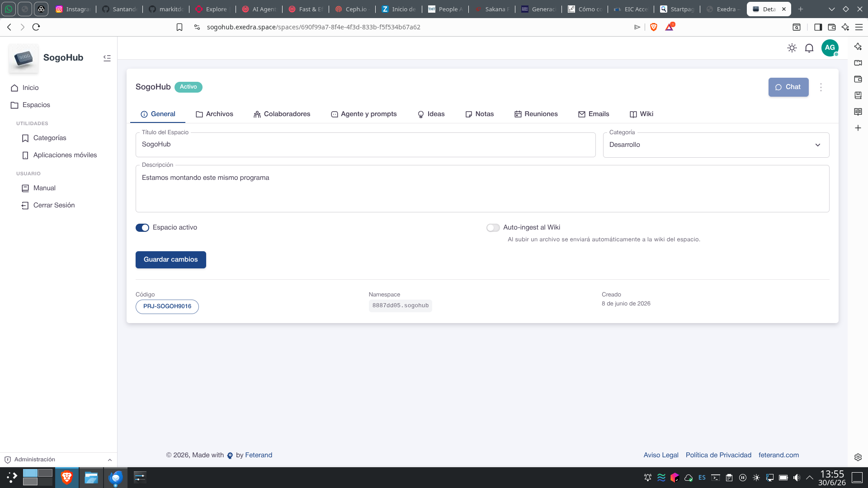Add a side panel item with plus icon

pos(858,128)
